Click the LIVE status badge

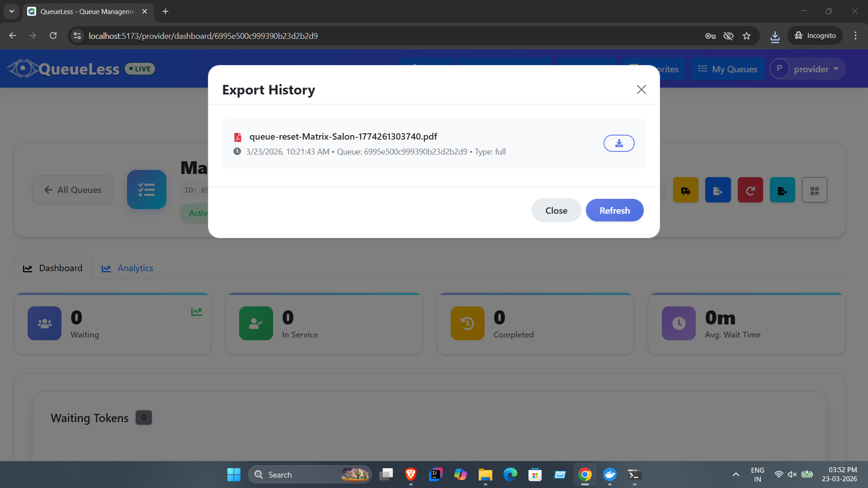(x=140, y=69)
